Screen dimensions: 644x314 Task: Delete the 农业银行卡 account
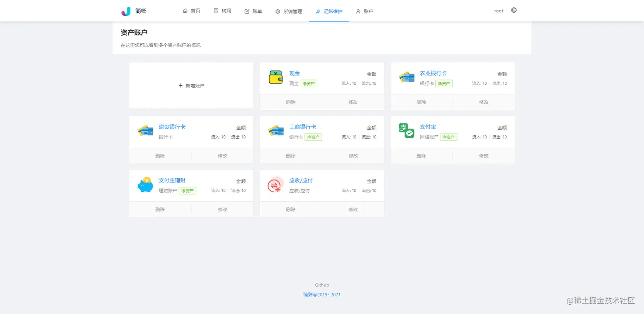(x=421, y=102)
